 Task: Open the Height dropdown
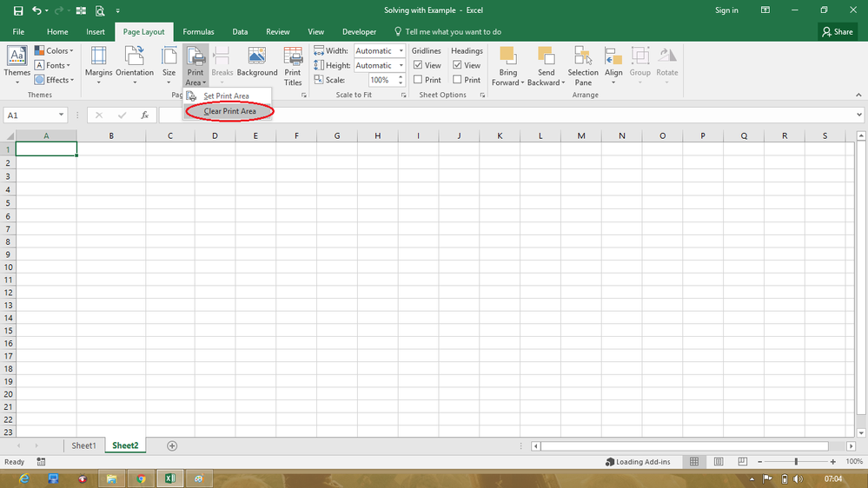click(x=401, y=65)
